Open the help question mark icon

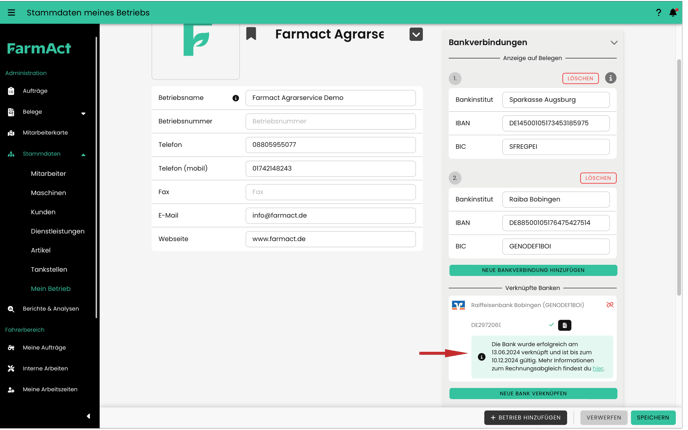pos(659,13)
